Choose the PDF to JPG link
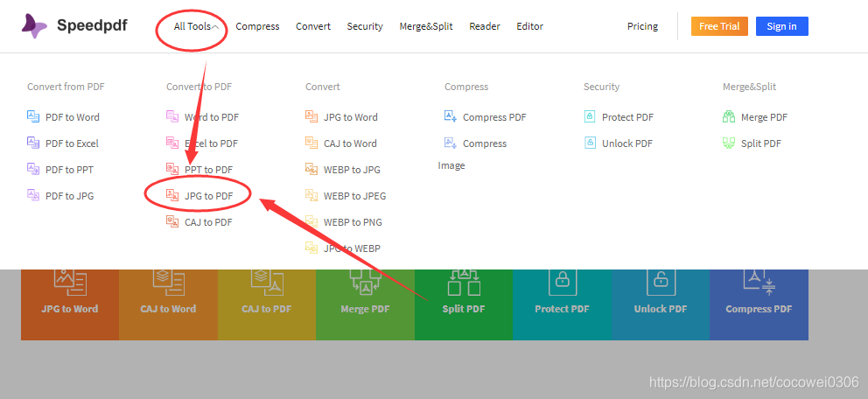This screenshot has width=868, height=399. 70,195
